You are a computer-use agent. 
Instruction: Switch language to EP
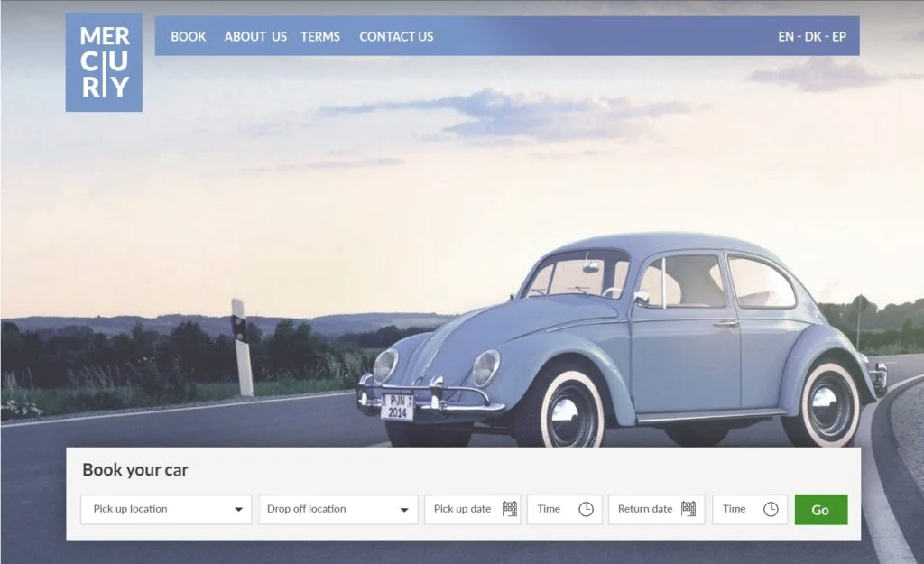839,36
